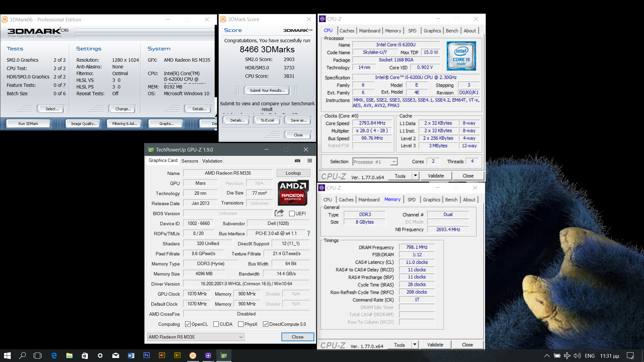644x362 pixels.
Task: Click Image Quality button in 3DMark06
Action: coord(84,124)
